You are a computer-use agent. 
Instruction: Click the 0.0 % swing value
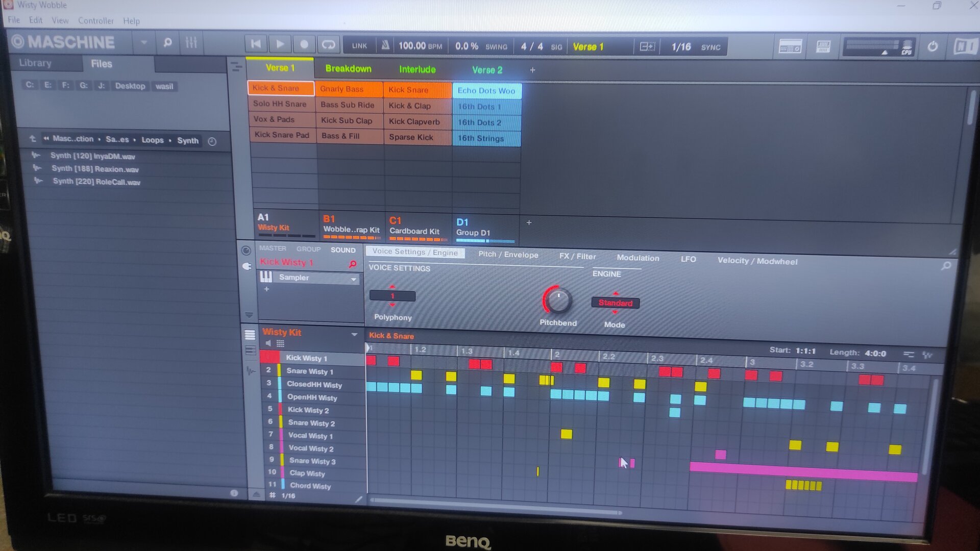[x=467, y=46]
